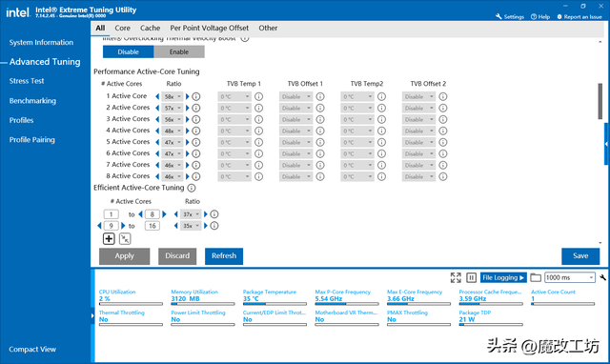Open Stress Test in sidebar
Viewport: 610px width, 364px height.
pyautogui.click(x=27, y=81)
